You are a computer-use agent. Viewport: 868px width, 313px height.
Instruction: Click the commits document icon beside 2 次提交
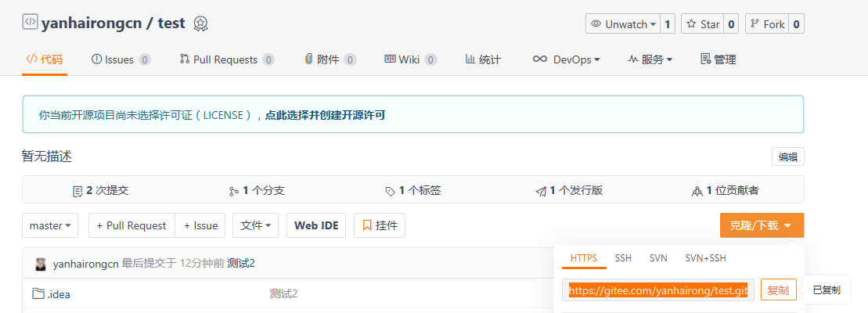(x=77, y=192)
